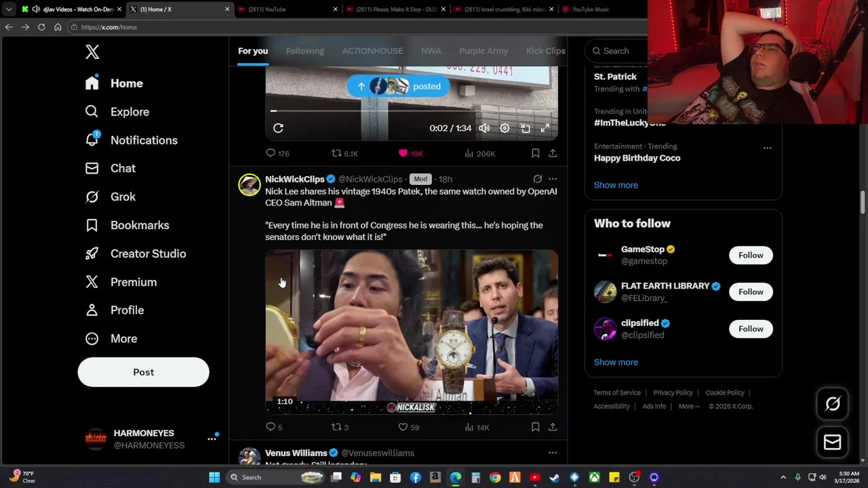
Task: Open Grok from the sidebar
Action: tap(111, 197)
